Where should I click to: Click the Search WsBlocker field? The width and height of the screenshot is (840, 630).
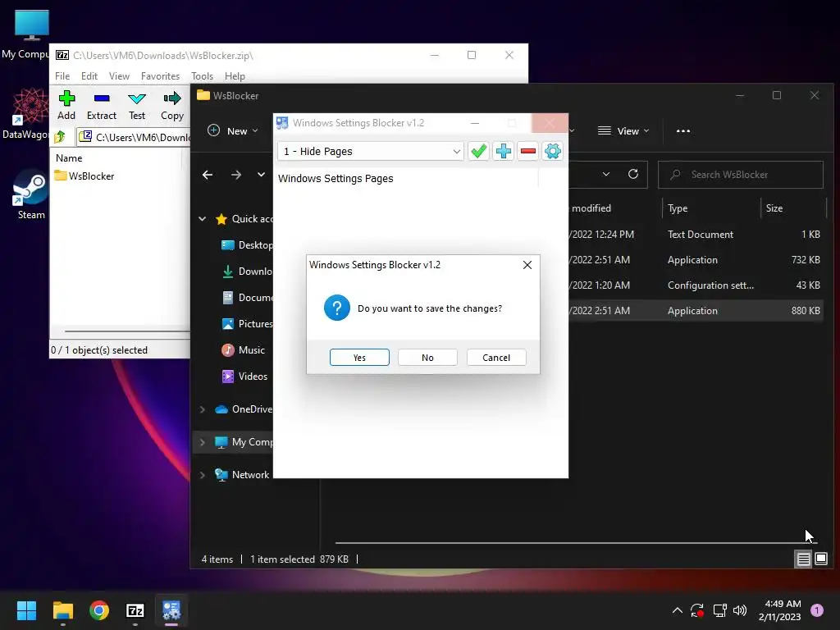coord(741,175)
